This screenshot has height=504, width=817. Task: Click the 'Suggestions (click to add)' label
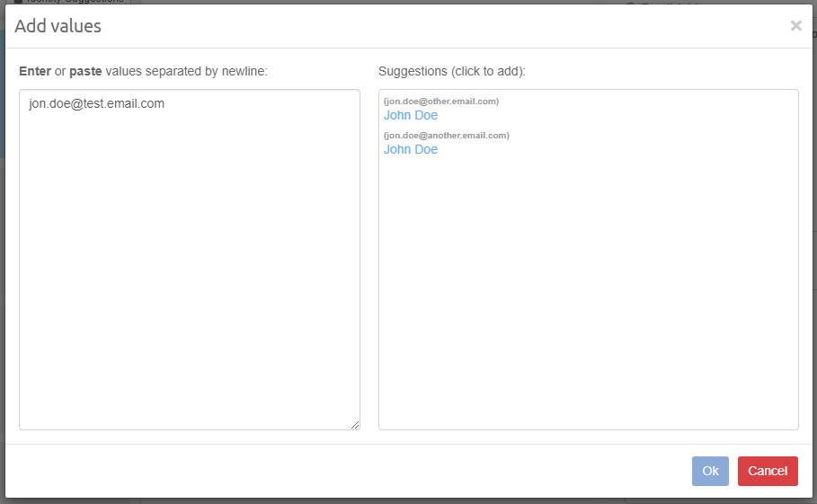click(x=451, y=70)
